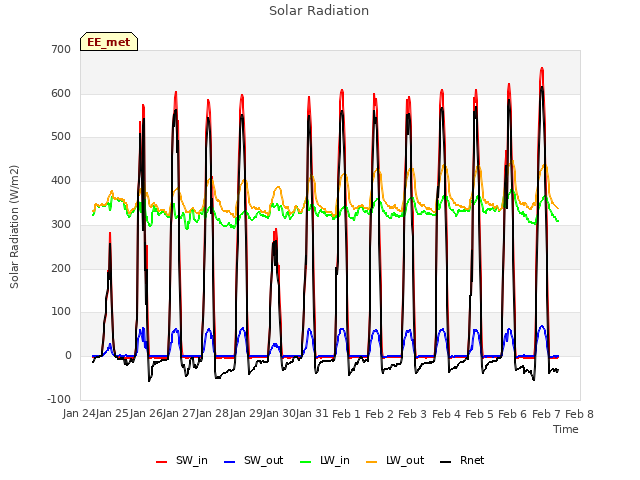
Task: Click the Feb 2 x-axis tick label
Action: [379, 414]
